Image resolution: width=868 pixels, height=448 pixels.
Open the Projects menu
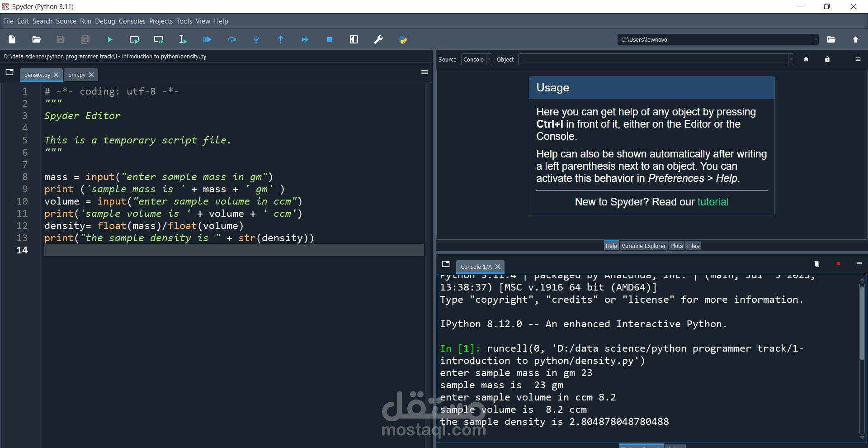pos(161,21)
